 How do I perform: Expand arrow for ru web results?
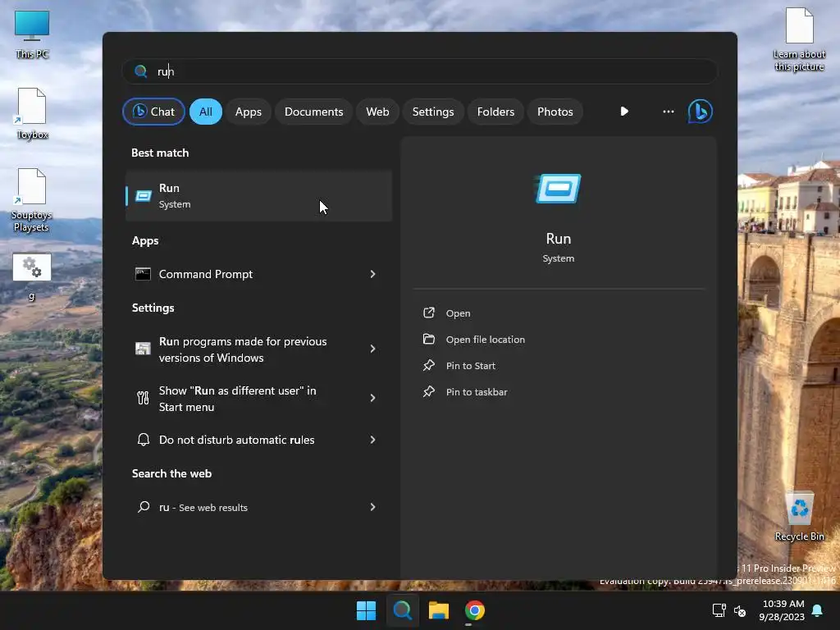[x=373, y=507]
